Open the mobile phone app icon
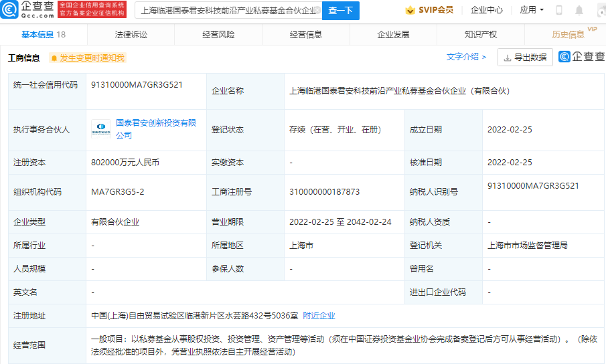606x364 pixels. 559,11
